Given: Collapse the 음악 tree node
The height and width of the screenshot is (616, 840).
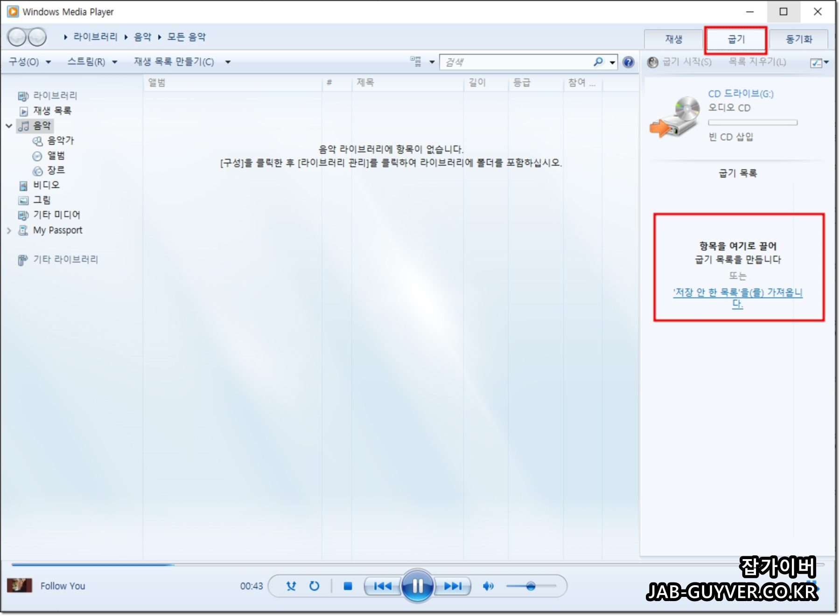Looking at the screenshot, I should pos(9,126).
